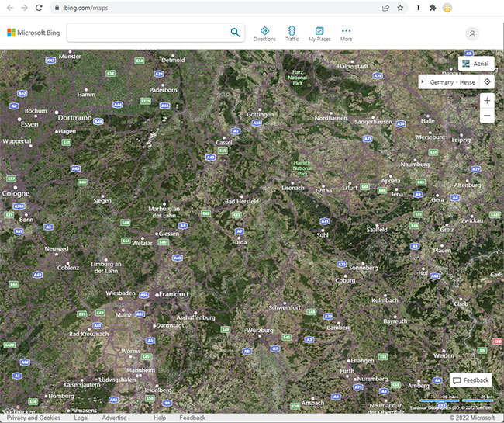Screen dimensions: 504x423
Task: Go to the Microsoft Bing logo home
Action: pyautogui.click(x=33, y=33)
